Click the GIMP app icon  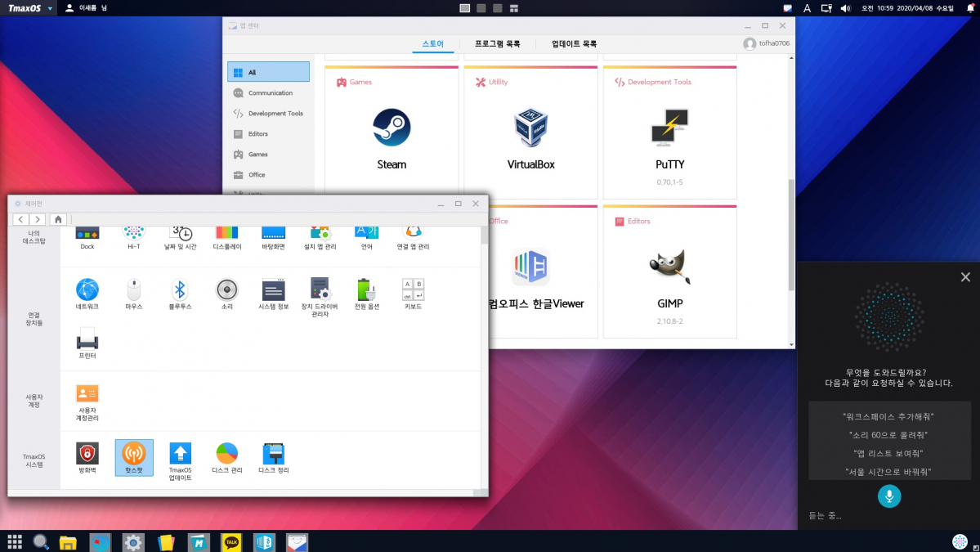click(x=669, y=267)
